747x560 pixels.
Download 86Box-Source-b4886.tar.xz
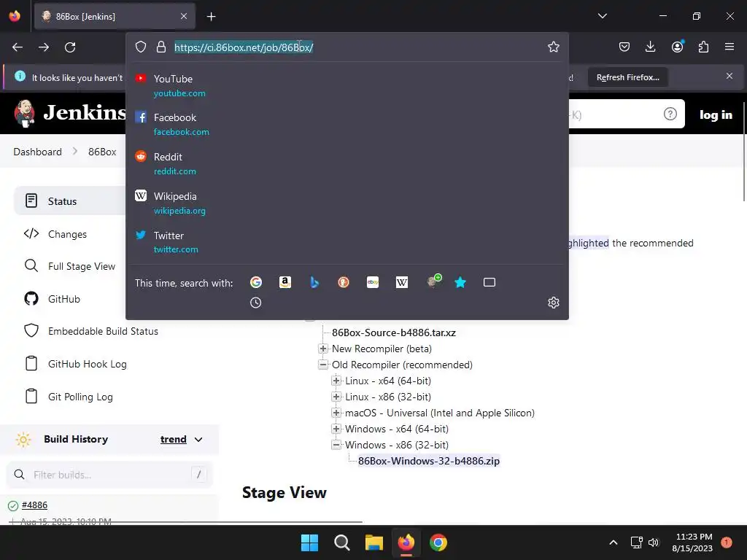click(393, 332)
